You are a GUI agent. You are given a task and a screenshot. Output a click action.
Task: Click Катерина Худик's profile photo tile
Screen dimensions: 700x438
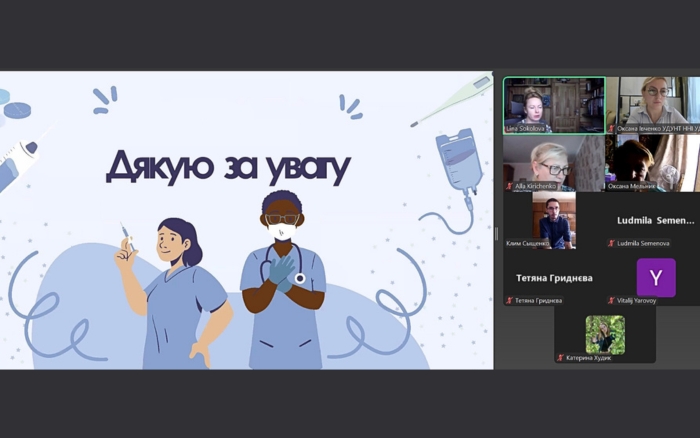click(605, 334)
